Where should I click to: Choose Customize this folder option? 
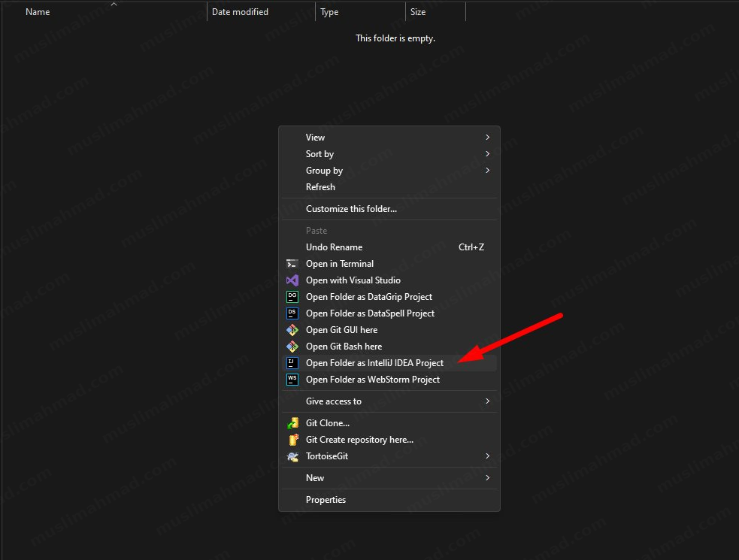[x=351, y=209]
